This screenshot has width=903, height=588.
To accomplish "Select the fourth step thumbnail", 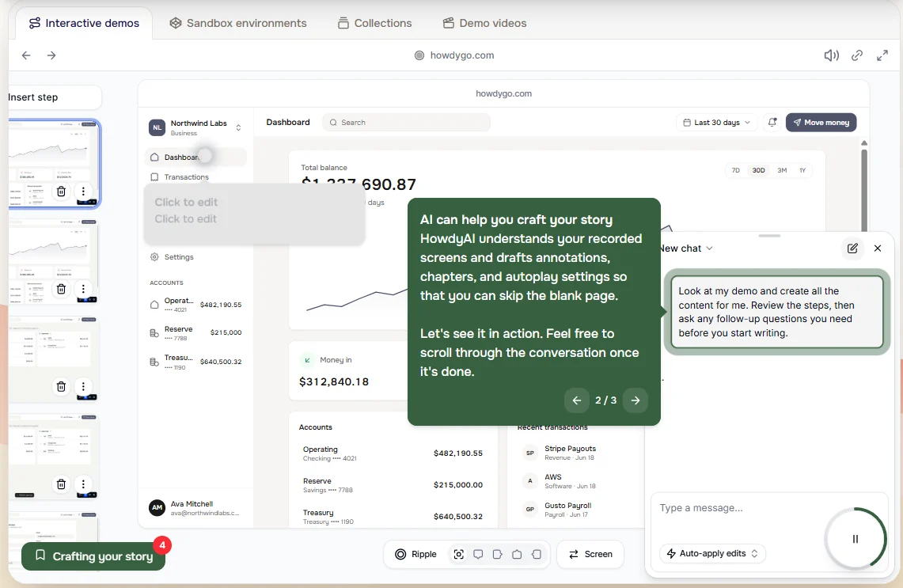I will pyautogui.click(x=53, y=456).
